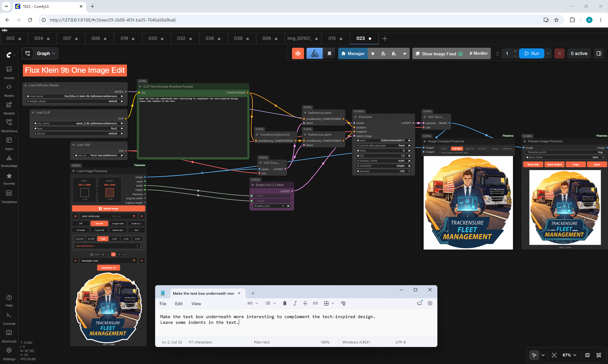Cancel current run with red X button
Viewport: 608px width, 364px height.
pyautogui.click(x=560, y=53)
